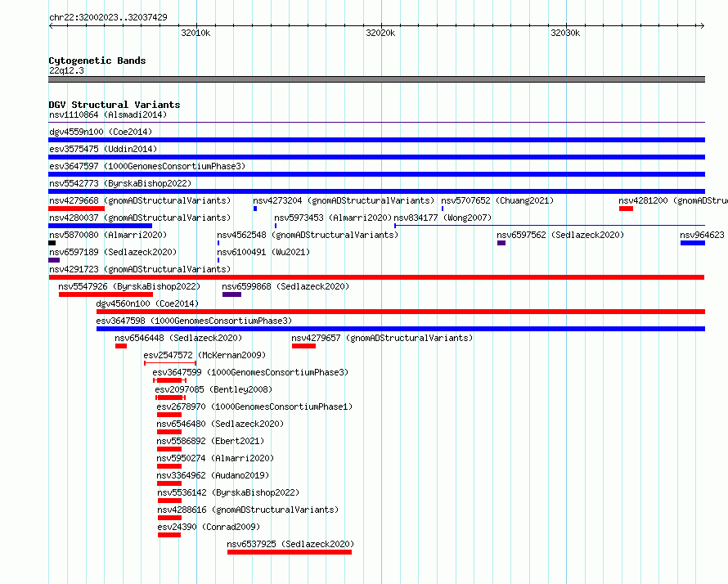Image resolution: width=728 pixels, height=584 pixels.
Task: Select the red bar under nsv4279668
Action: (x=77, y=209)
